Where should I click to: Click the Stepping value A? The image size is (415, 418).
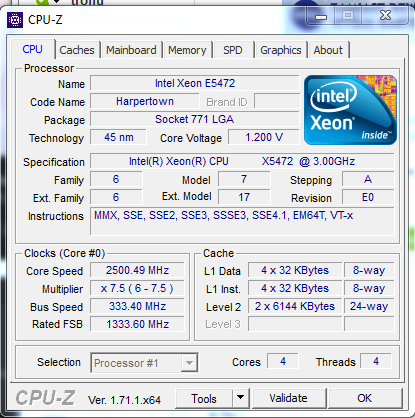pos(368,179)
